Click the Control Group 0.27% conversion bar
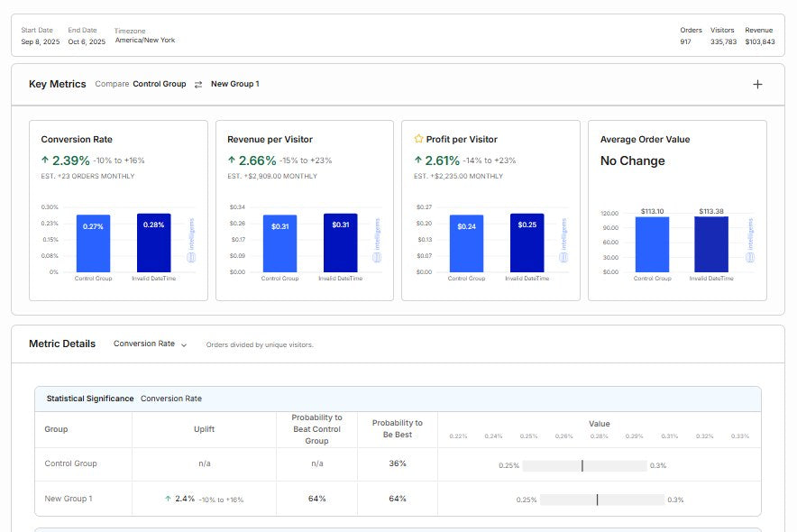 [x=93, y=243]
